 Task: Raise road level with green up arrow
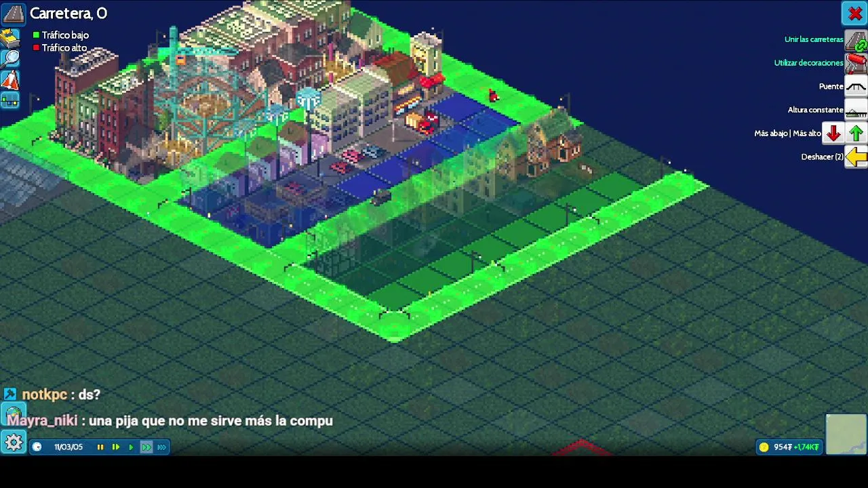856,134
